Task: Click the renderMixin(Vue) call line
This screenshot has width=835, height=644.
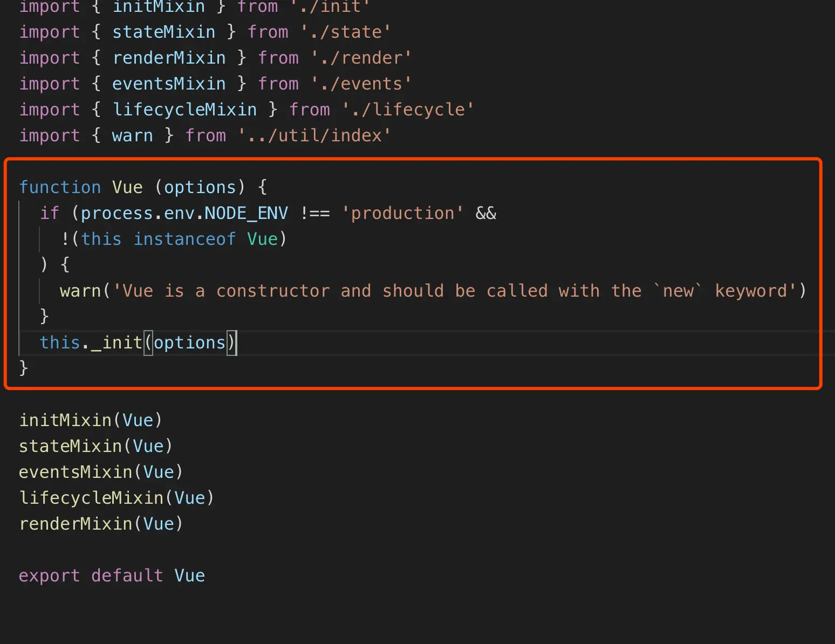Action: pos(101,524)
